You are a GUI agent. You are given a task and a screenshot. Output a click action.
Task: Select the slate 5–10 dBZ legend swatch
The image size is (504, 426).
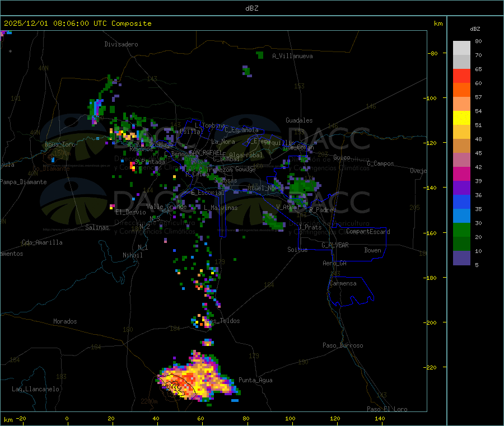(461, 258)
